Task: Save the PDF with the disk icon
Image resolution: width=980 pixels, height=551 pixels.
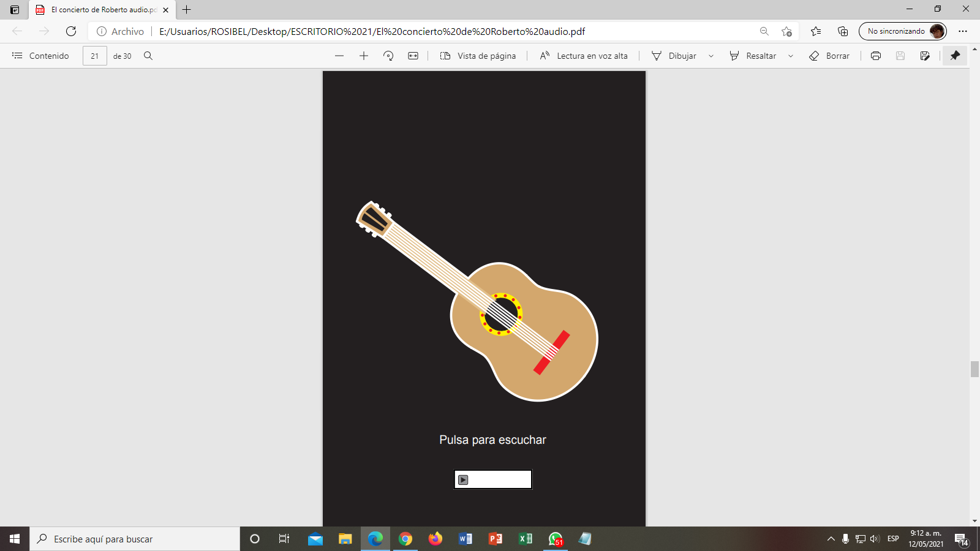Action: (x=900, y=56)
